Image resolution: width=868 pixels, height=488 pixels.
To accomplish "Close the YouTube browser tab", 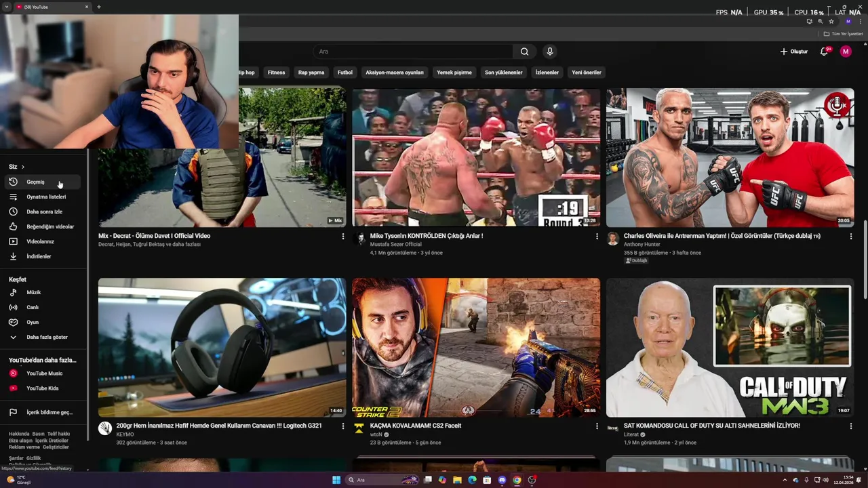I will (87, 7).
